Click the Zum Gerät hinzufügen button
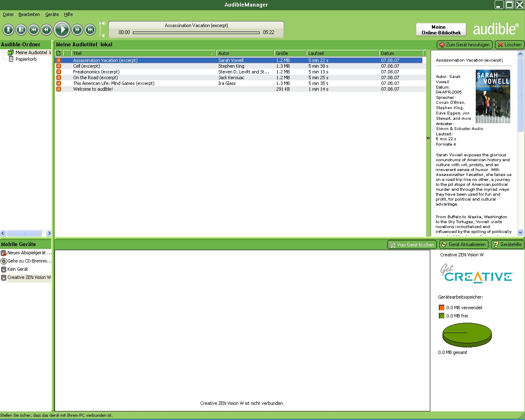 (x=464, y=45)
